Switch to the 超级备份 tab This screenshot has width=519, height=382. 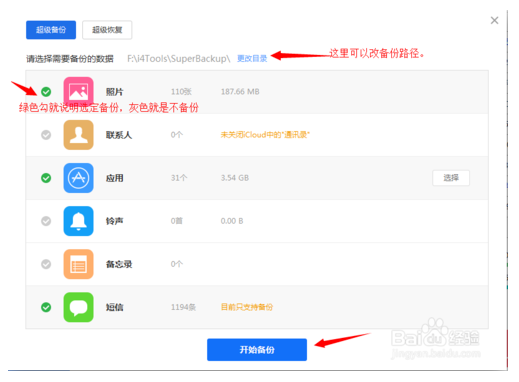51,30
